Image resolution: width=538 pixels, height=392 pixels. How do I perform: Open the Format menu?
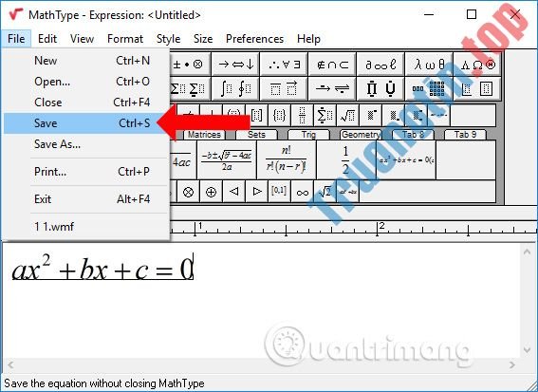pyautogui.click(x=125, y=39)
